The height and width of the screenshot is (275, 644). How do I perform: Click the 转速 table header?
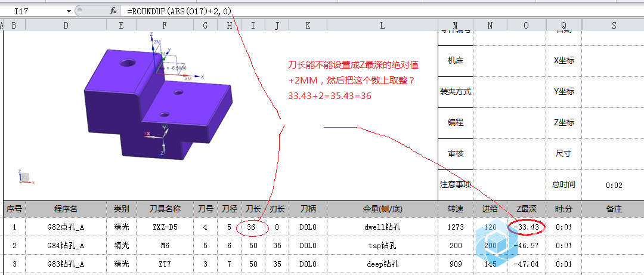pyautogui.click(x=456, y=209)
